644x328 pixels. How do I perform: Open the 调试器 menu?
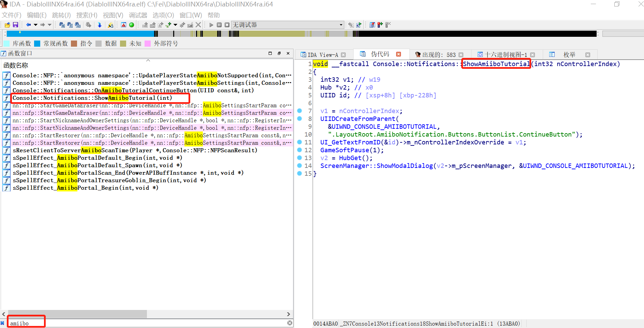pos(138,15)
